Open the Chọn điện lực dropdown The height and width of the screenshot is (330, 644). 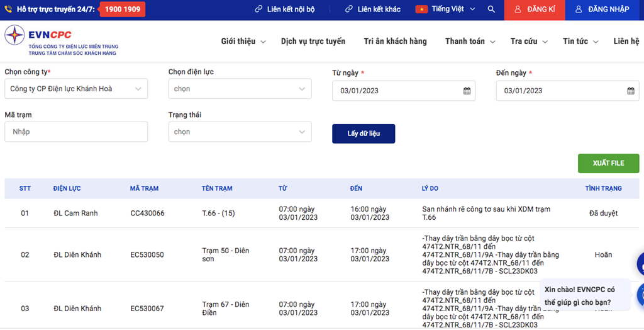240,89
